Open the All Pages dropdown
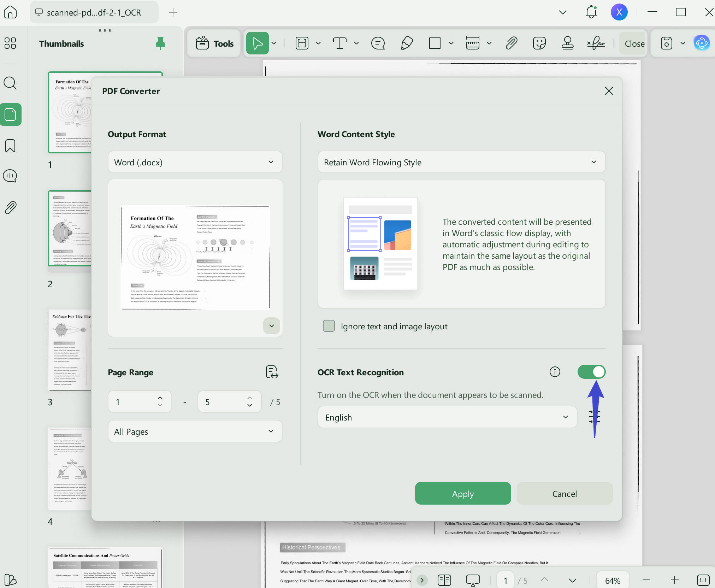The height and width of the screenshot is (588, 715). (195, 431)
